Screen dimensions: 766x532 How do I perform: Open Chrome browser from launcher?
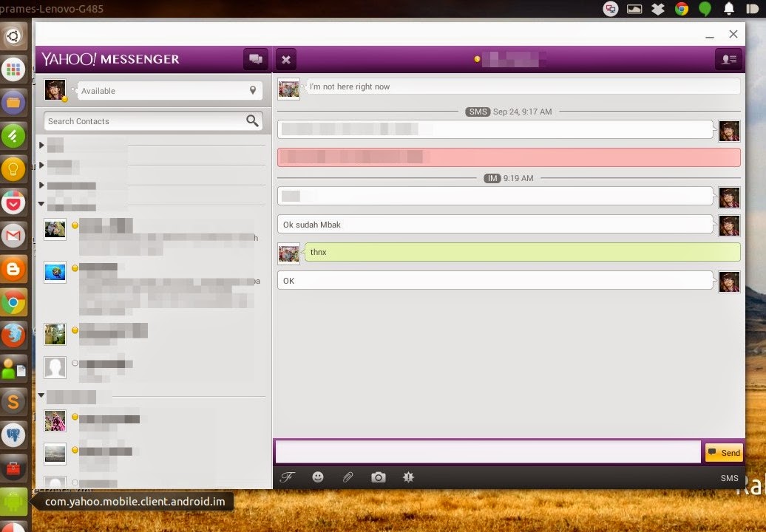pyautogui.click(x=13, y=303)
